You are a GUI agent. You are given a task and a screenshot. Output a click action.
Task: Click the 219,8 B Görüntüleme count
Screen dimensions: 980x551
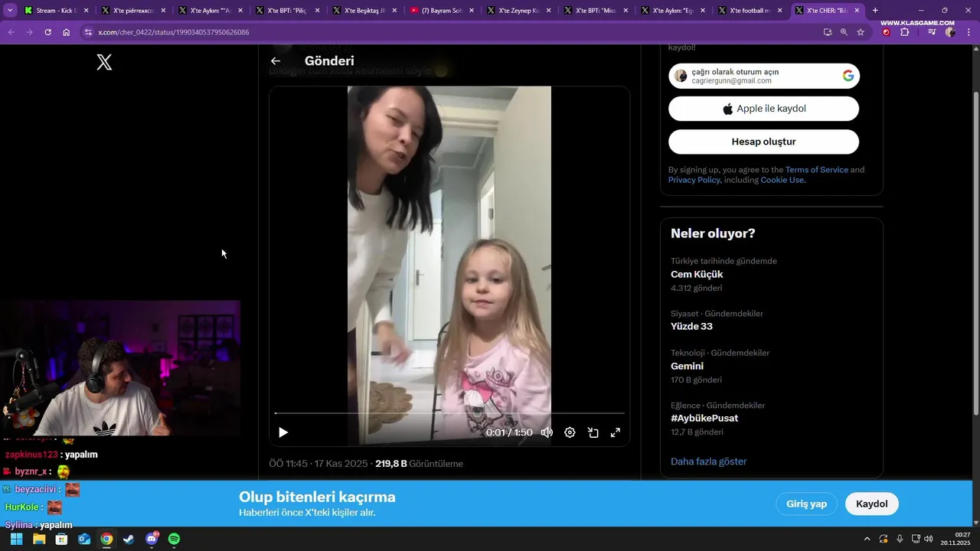click(x=419, y=464)
